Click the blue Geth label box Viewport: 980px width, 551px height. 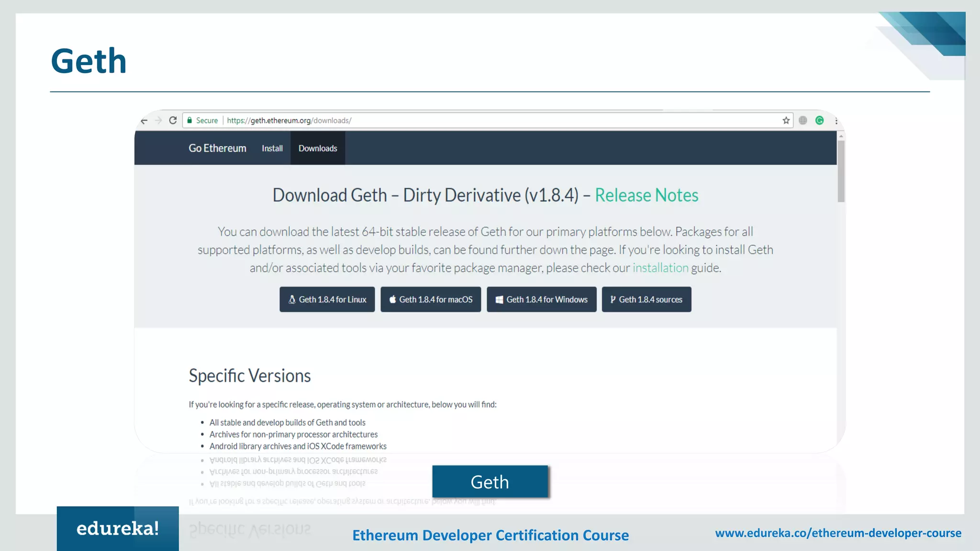(490, 482)
